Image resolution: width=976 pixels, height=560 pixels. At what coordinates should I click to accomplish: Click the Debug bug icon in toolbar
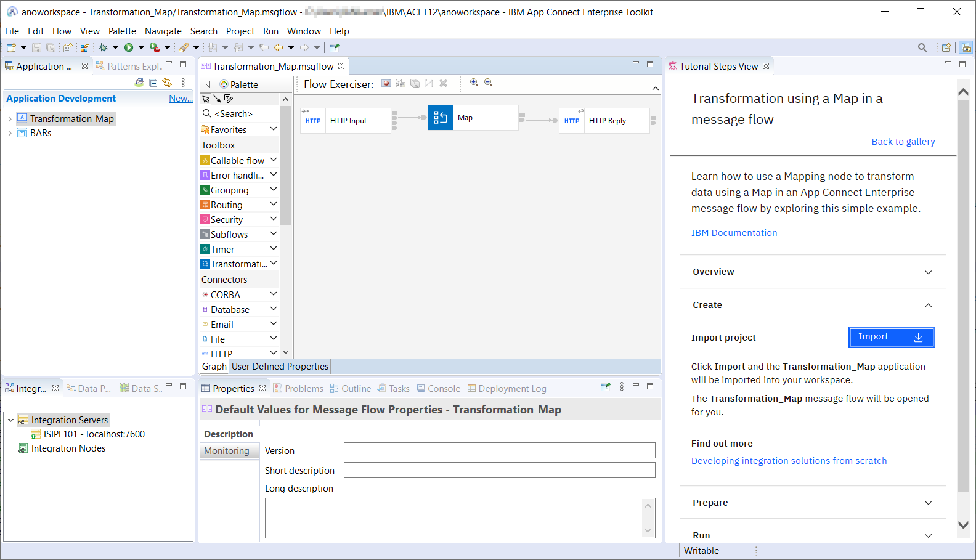pos(103,47)
